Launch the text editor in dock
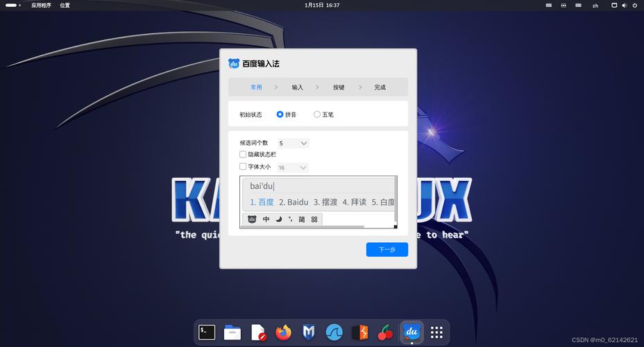 [258, 332]
